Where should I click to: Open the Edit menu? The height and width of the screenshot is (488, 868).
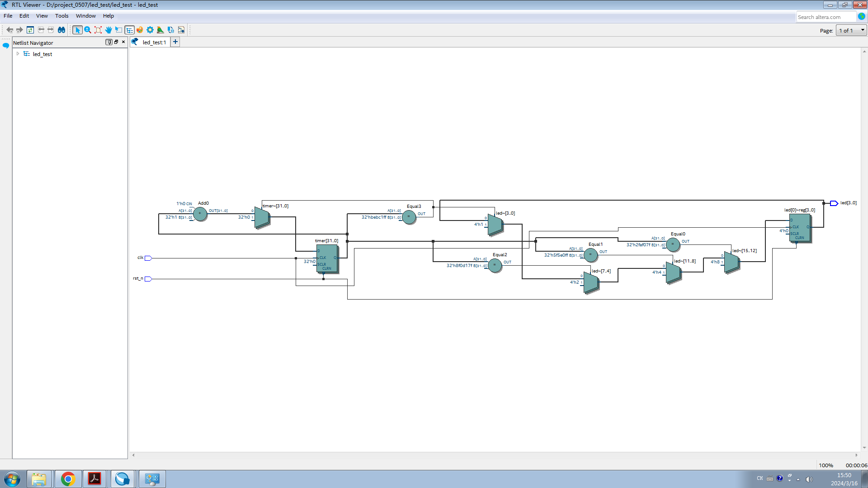(24, 16)
